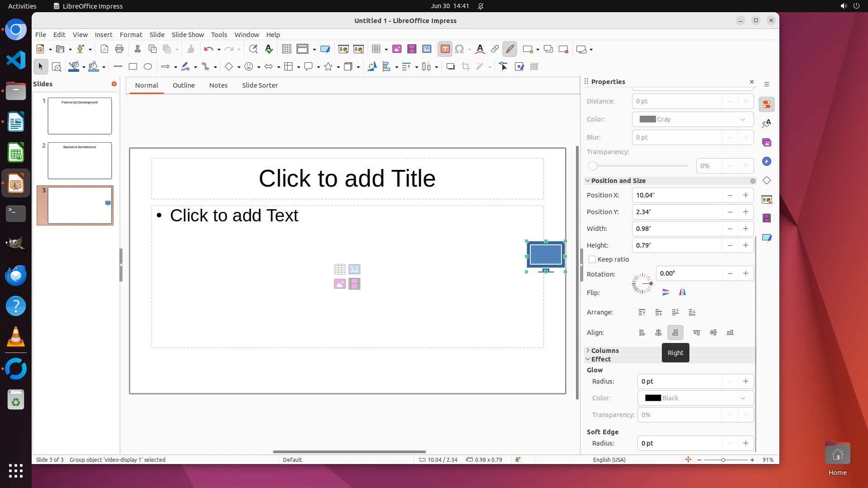Select slide 2 thumbnail Backend Architecture
This screenshot has height=488, width=868.
80,161
